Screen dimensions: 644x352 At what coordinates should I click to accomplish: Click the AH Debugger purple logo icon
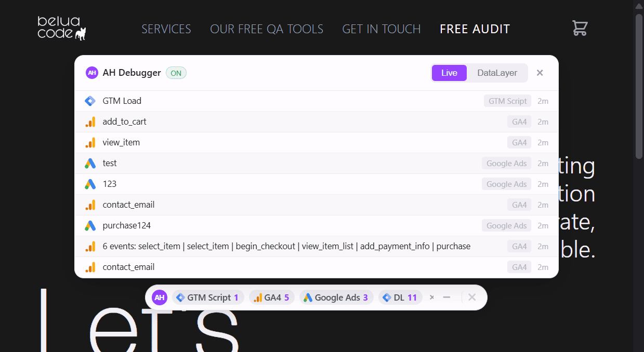tap(92, 73)
